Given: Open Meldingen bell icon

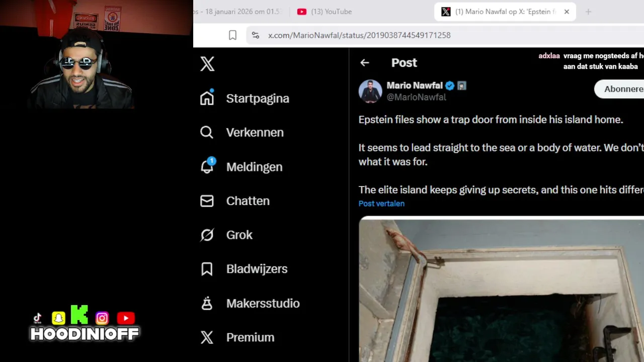Looking at the screenshot, I should click(x=207, y=166).
